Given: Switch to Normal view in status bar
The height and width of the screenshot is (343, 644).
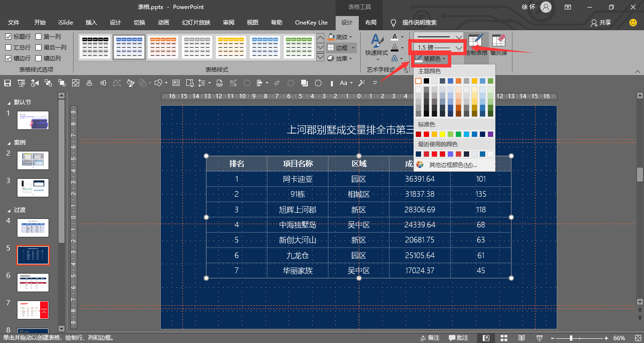Looking at the screenshot, I should click(x=486, y=338).
